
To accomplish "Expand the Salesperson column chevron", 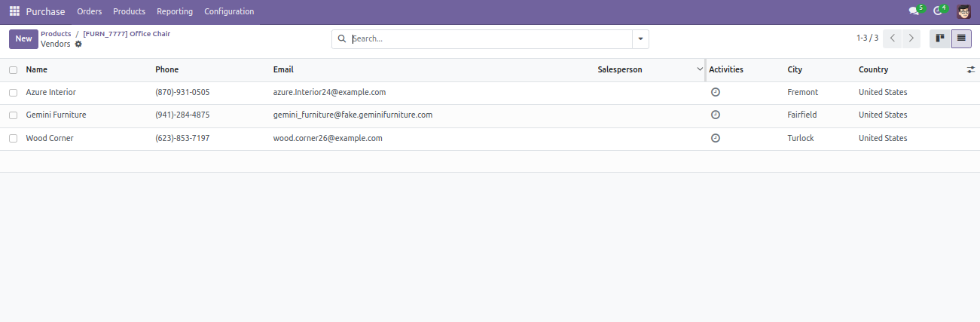I will pos(700,69).
